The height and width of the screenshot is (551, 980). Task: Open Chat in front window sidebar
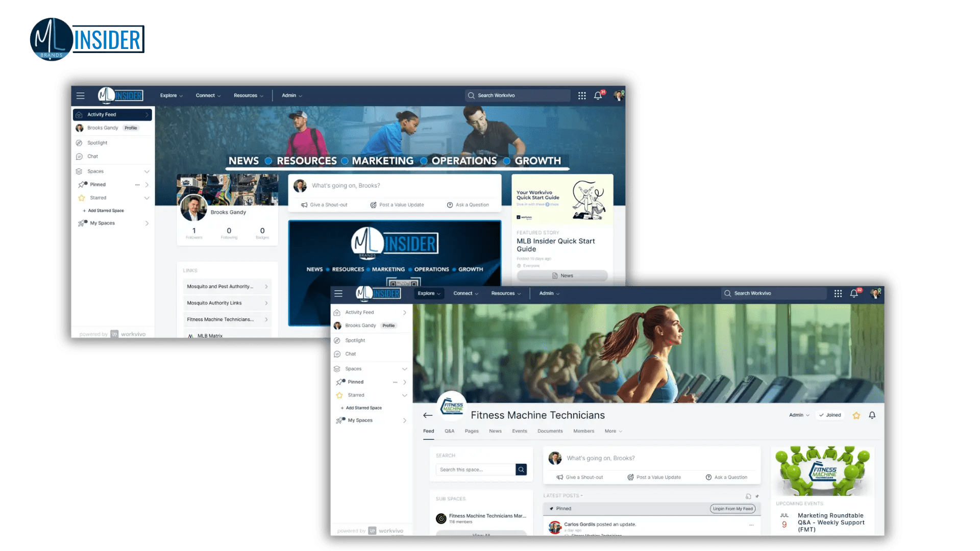(x=350, y=354)
